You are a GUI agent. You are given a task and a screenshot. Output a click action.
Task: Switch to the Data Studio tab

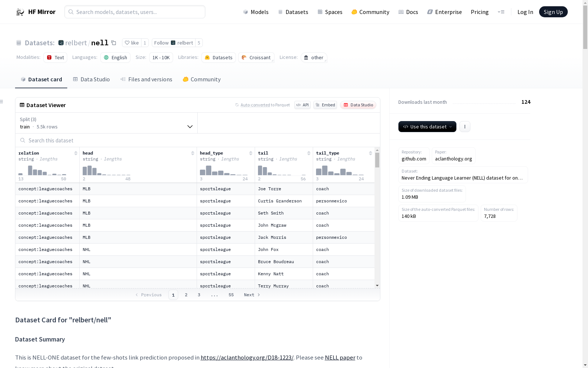click(91, 79)
